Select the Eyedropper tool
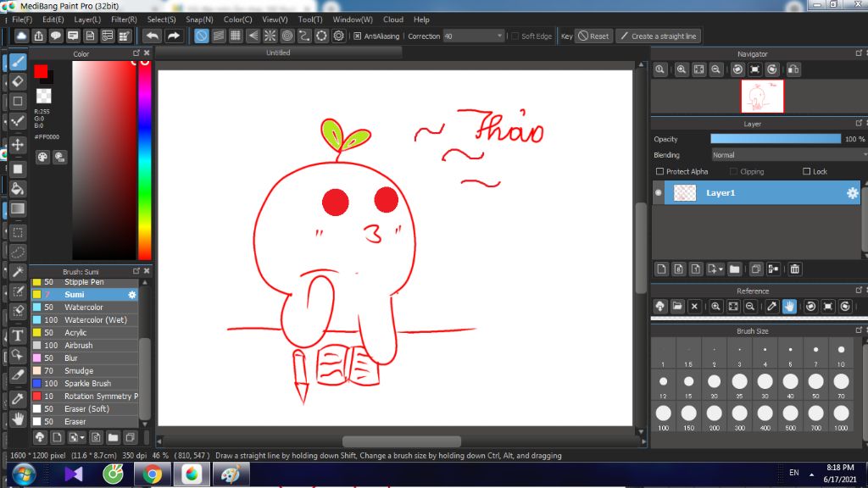This screenshot has width=868, height=488. click(x=18, y=399)
